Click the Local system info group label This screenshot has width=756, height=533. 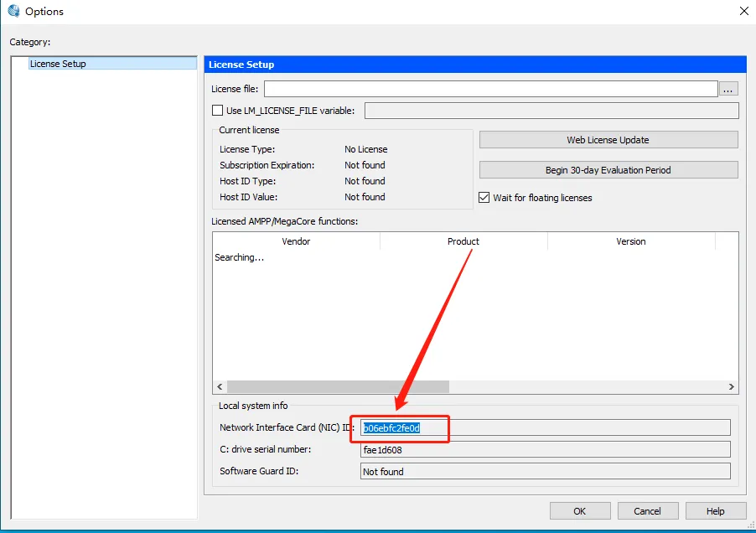253,406
